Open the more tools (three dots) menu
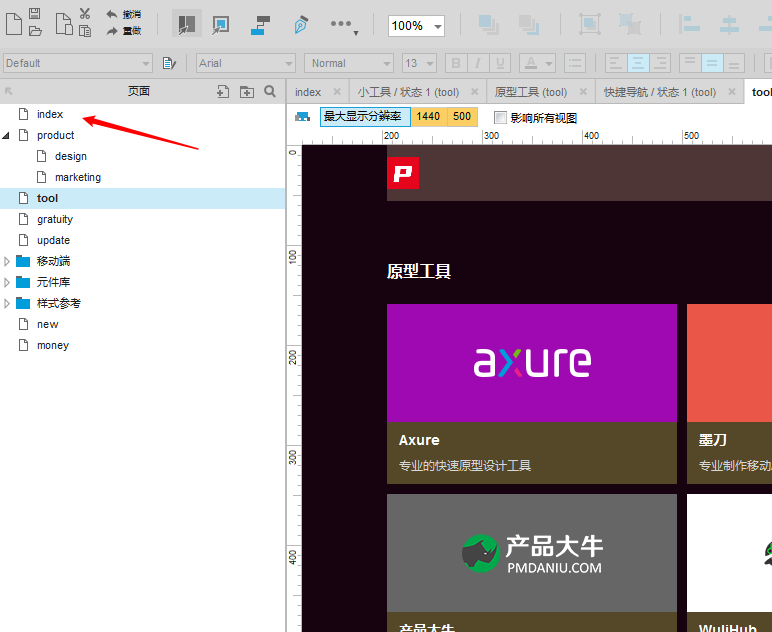This screenshot has width=772, height=632. click(x=343, y=25)
